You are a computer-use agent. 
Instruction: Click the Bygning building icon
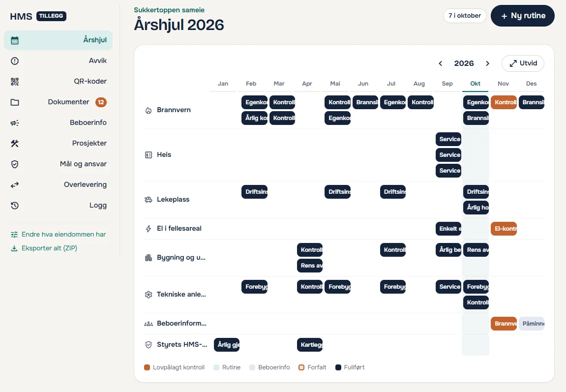click(149, 258)
